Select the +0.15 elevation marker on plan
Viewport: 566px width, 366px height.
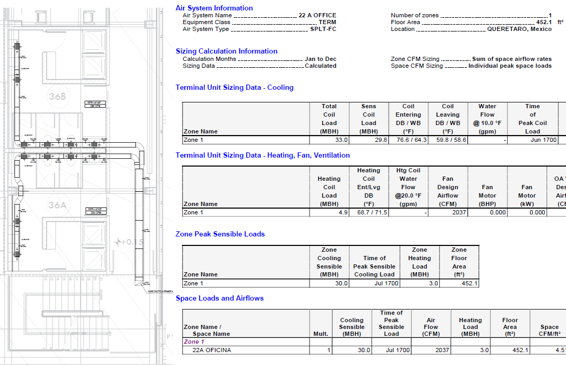click(x=129, y=242)
